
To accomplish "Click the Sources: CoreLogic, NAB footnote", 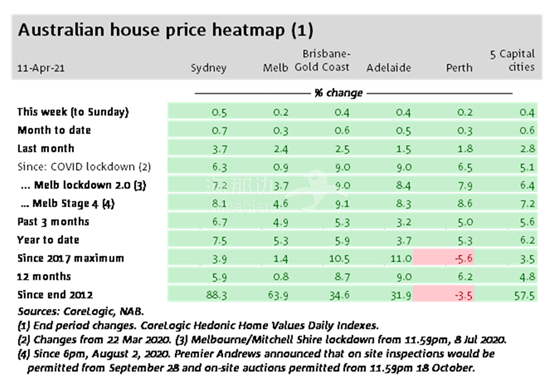I will coord(81,311).
